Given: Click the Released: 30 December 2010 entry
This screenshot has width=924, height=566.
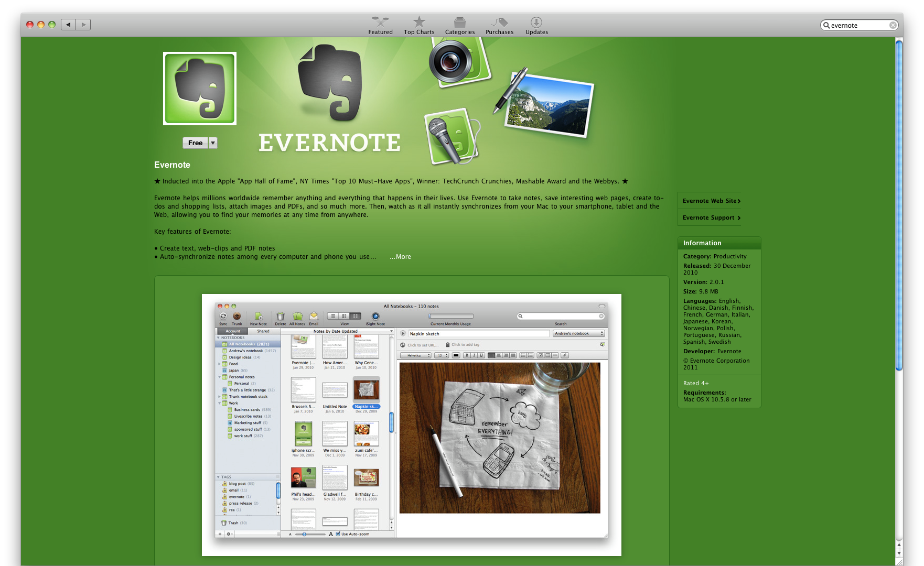Looking at the screenshot, I should click(717, 269).
